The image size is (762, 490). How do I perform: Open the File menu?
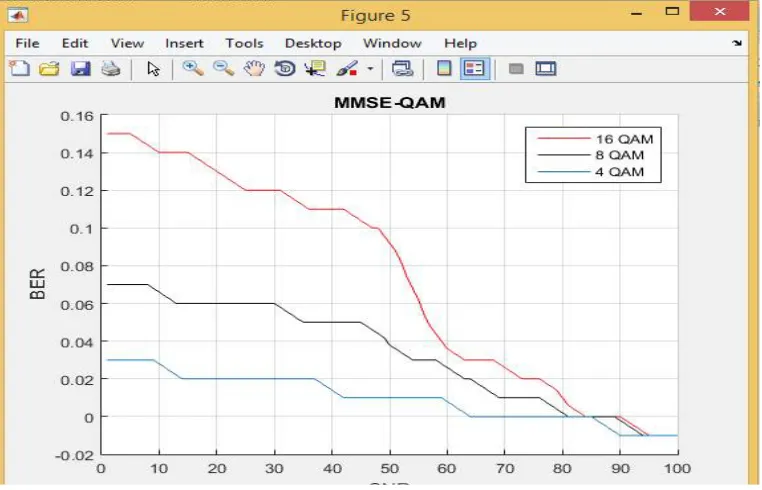[27, 43]
